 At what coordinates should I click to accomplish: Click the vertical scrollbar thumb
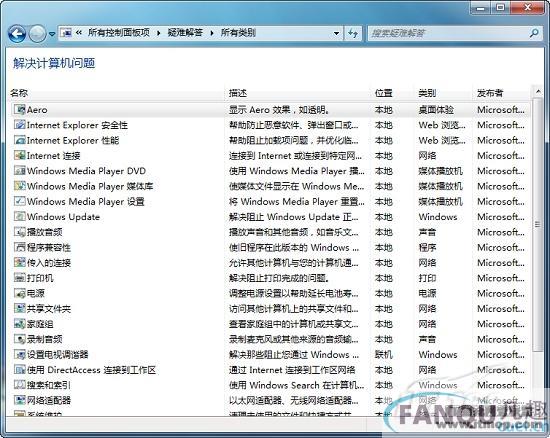tap(537, 224)
